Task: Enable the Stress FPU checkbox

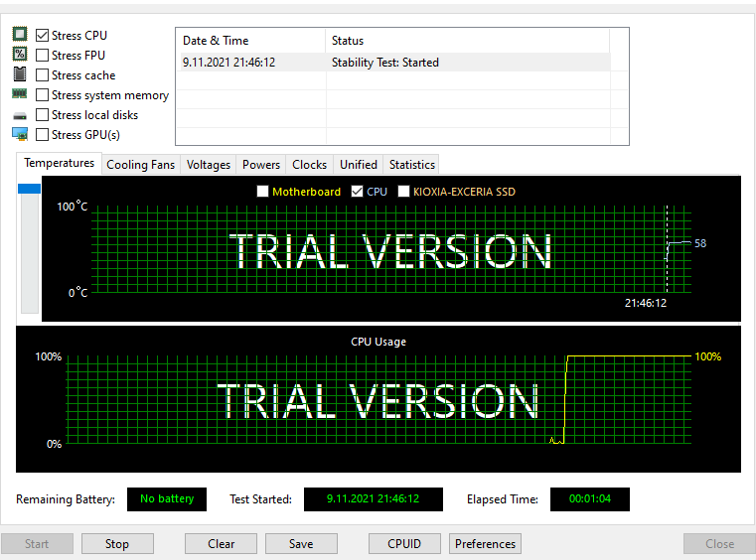Action: pos(42,55)
